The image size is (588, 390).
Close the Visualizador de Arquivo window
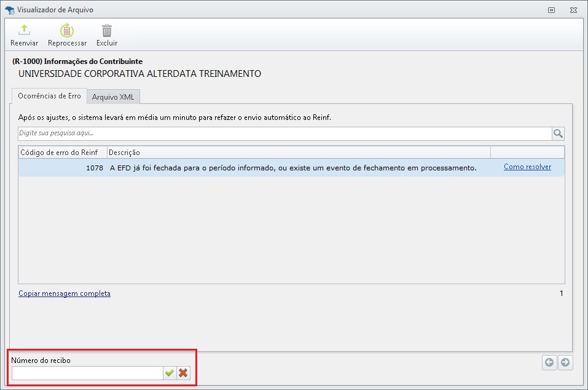pyautogui.click(x=573, y=10)
